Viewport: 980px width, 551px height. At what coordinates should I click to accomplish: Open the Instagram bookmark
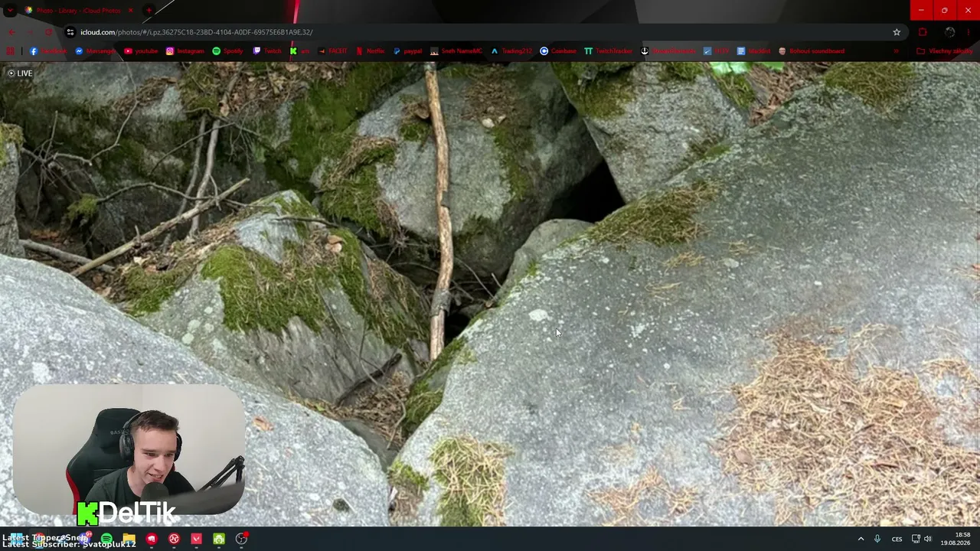(x=185, y=51)
